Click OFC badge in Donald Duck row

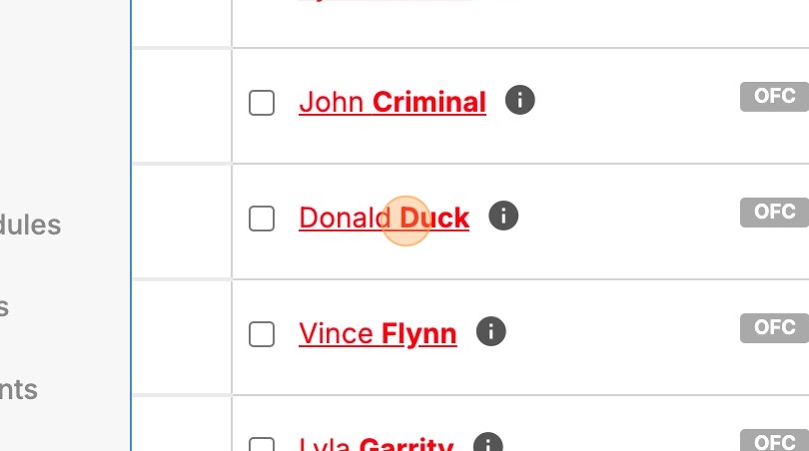pos(774,212)
